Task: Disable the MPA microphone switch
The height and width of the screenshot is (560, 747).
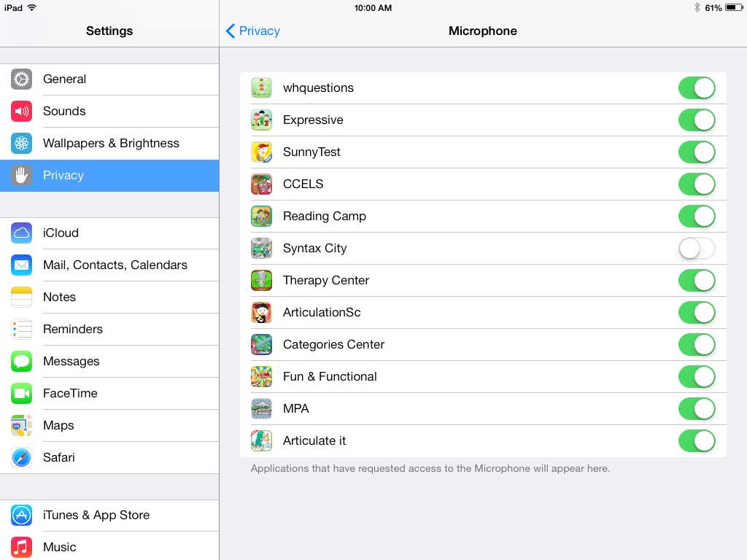Action: (x=697, y=408)
